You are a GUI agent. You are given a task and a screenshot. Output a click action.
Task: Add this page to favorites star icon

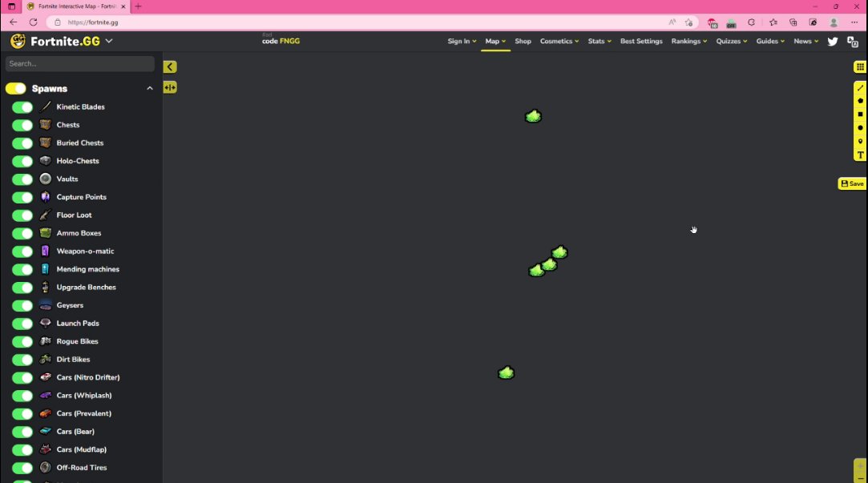point(688,22)
